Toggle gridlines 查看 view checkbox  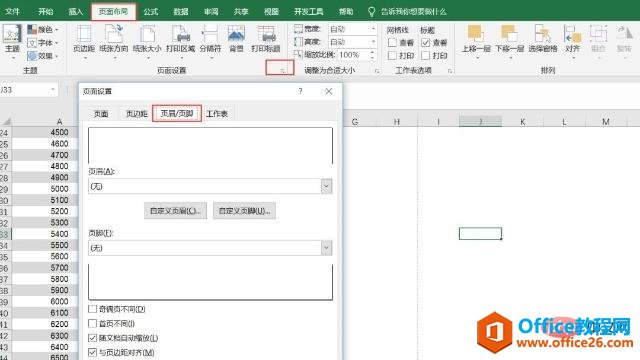point(392,42)
